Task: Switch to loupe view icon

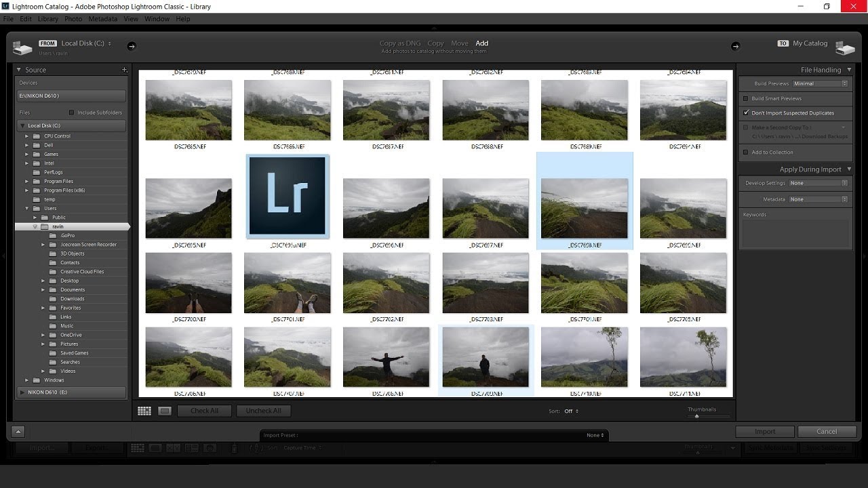Action: pos(165,411)
